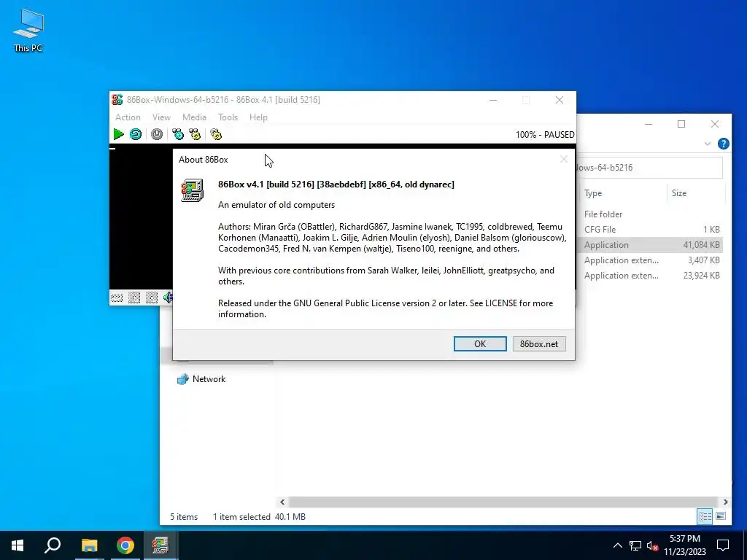Open the Action menu in 86Box
This screenshot has height=560, width=747.
click(128, 117)
